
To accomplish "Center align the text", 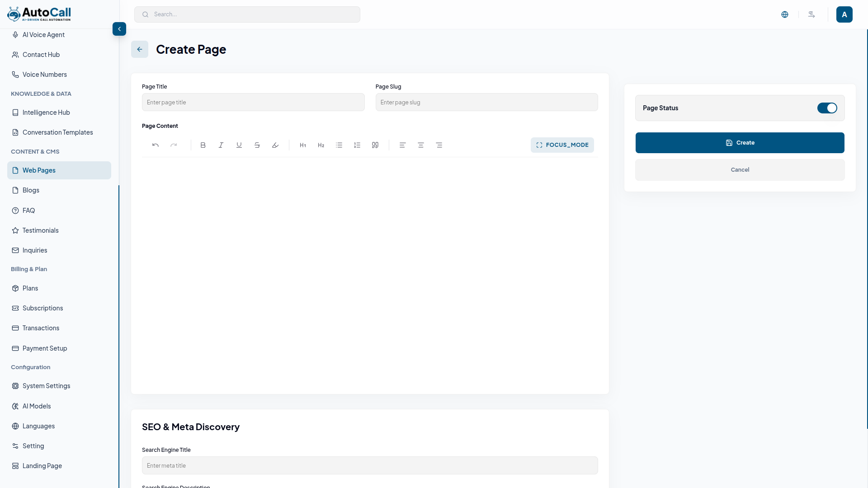I will (x=421, y=145).
